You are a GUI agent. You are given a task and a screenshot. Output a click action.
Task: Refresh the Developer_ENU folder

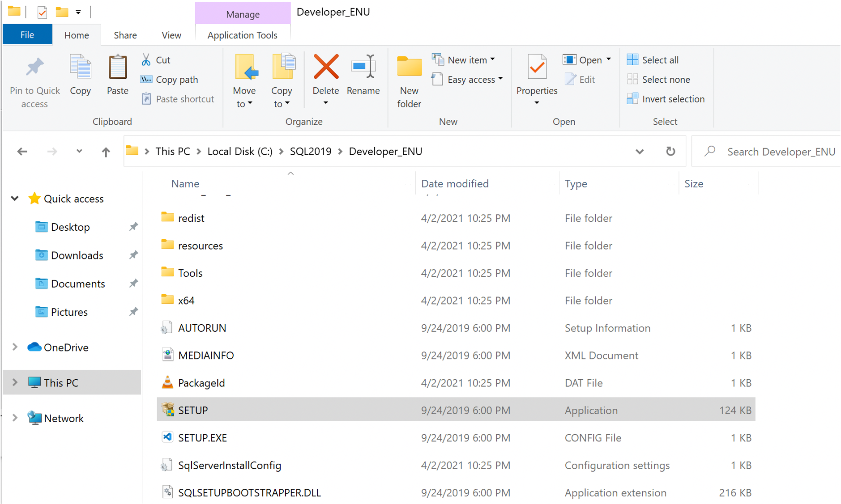pos(670,151)
